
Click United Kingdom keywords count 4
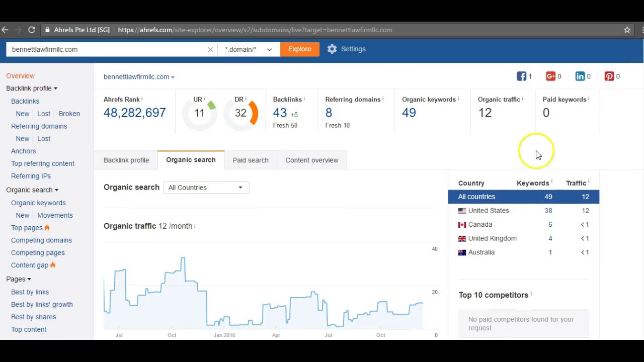pyautogui.click(x=550, y=238)
